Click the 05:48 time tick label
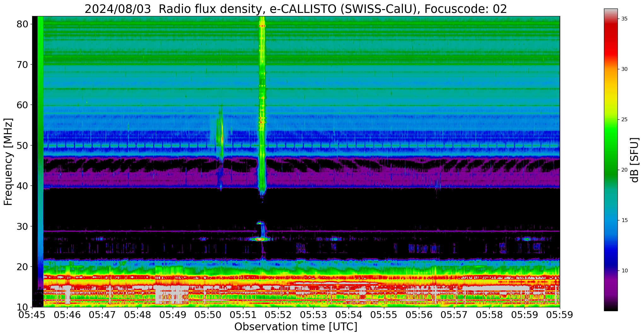The image size is (644, 336). [138, 315]
